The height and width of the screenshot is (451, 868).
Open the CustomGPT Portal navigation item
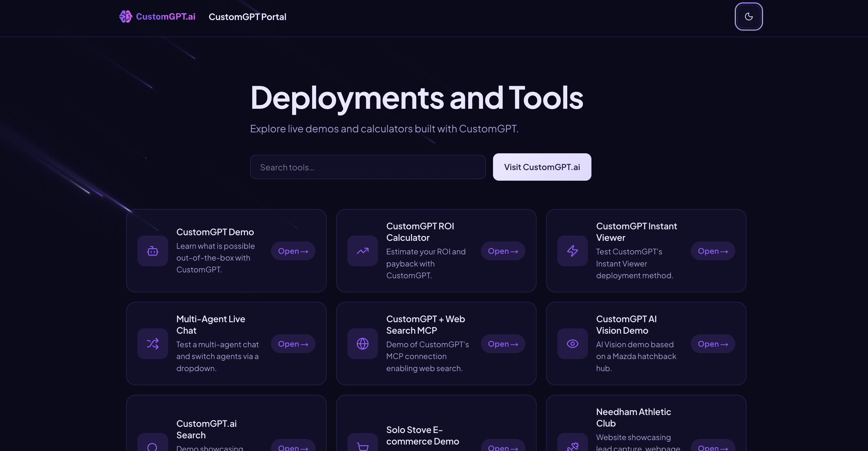tap(248, 17)
